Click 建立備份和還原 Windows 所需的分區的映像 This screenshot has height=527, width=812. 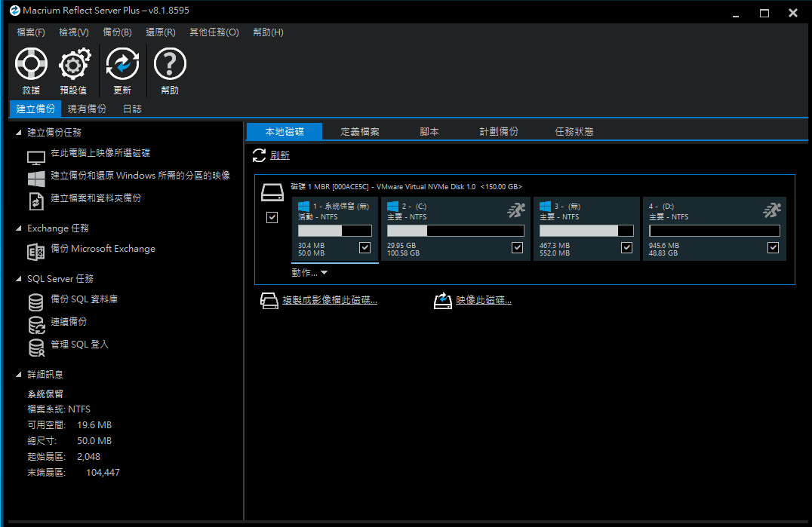pyautogui.click(x=140, y=176)
